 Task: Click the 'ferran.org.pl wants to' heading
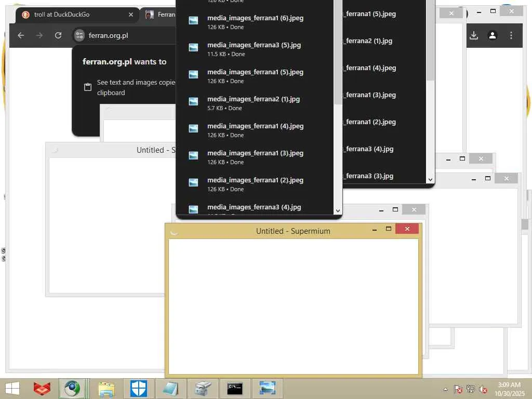(x=125, y=62)
